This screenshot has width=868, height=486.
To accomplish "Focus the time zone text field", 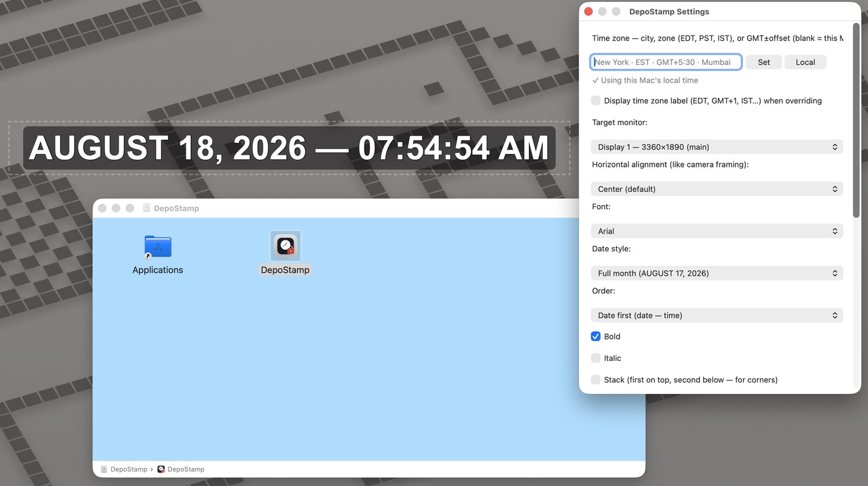I will pyautogui.click(x=666, y=62).
